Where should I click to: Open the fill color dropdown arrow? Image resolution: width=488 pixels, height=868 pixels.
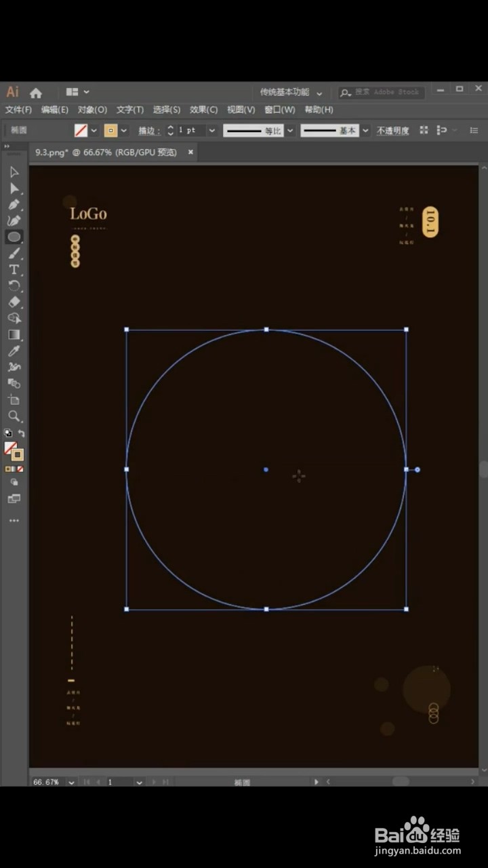(x=94, y=130)
